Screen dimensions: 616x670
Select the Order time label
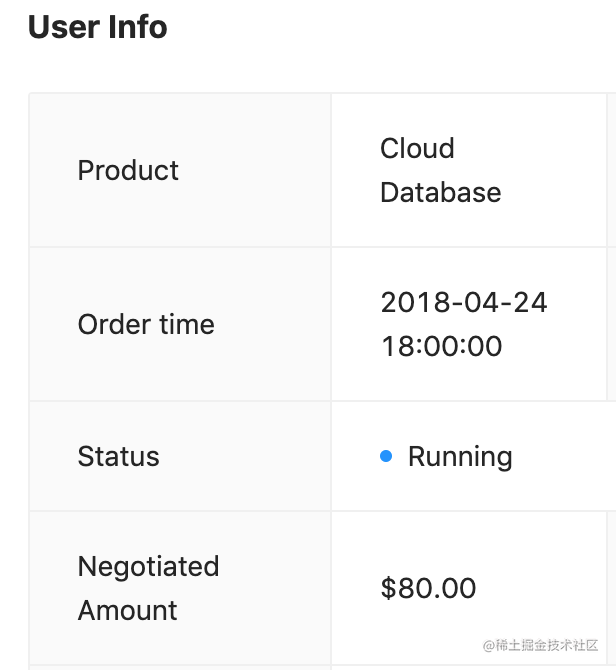click(x=146, y=324)
